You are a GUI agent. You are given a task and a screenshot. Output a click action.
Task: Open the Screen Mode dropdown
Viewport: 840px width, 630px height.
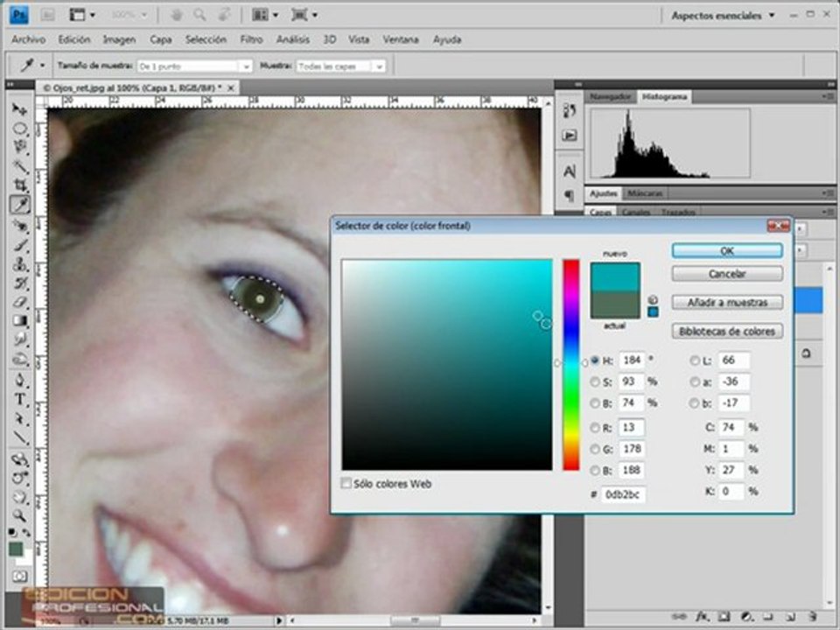click(304, 15)
